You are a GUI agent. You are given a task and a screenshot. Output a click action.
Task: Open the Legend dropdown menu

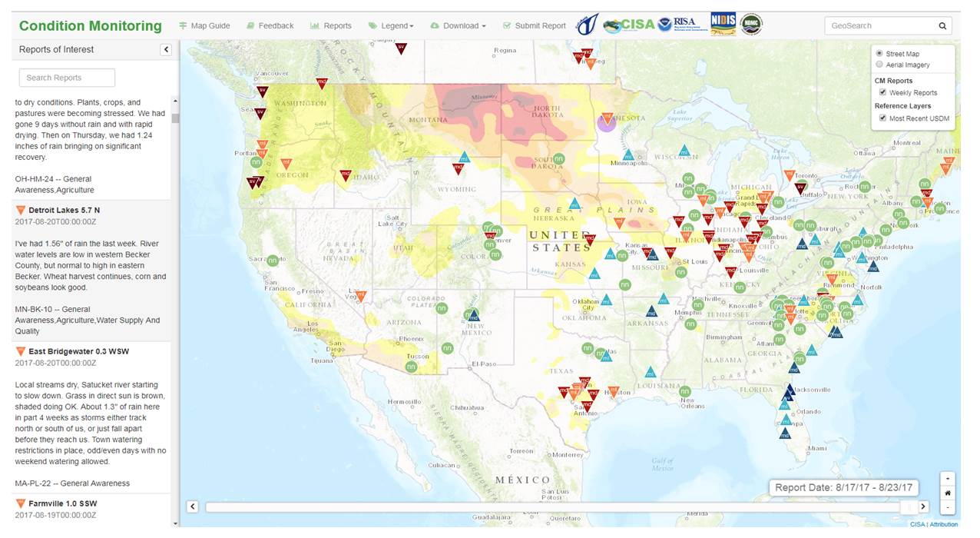coord(391,26)
